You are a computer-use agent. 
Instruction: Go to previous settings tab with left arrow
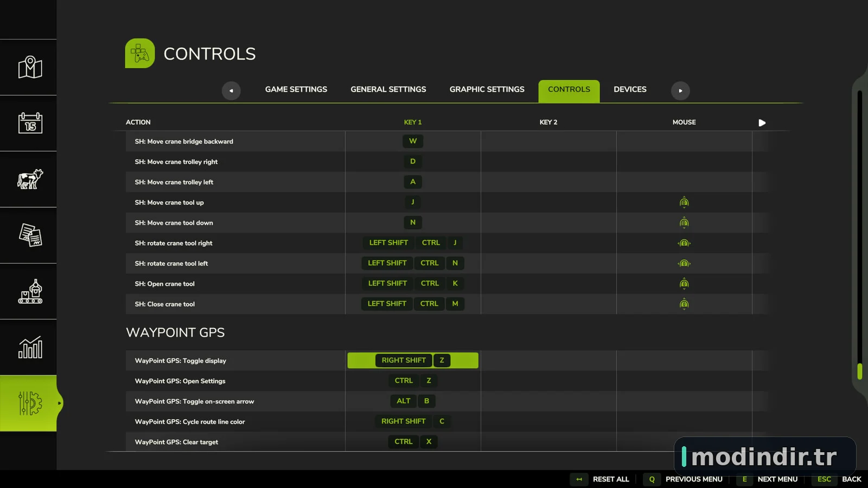[231, 91]
